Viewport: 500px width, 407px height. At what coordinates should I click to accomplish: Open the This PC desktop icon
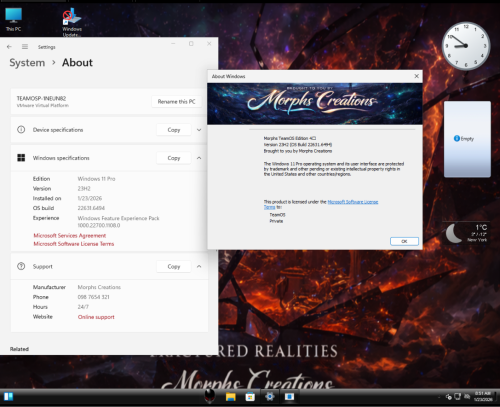click(13, 19)
